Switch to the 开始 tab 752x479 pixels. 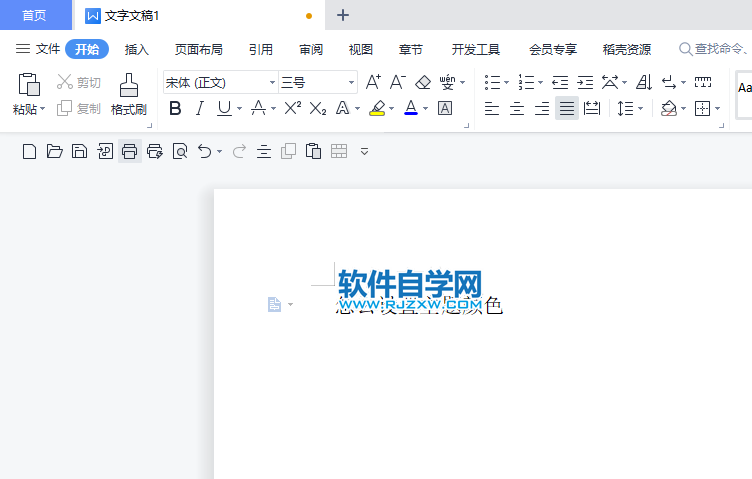pyautogui.click(x=87, y=49)
